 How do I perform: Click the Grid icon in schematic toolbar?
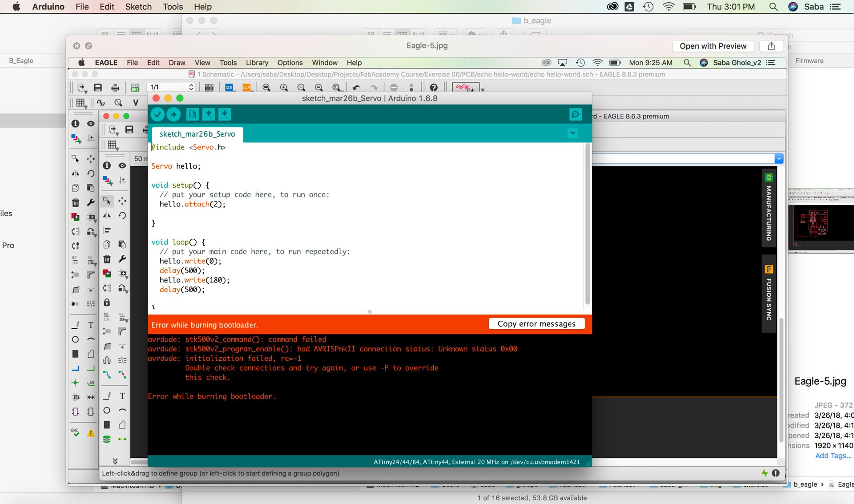point(81,103)
